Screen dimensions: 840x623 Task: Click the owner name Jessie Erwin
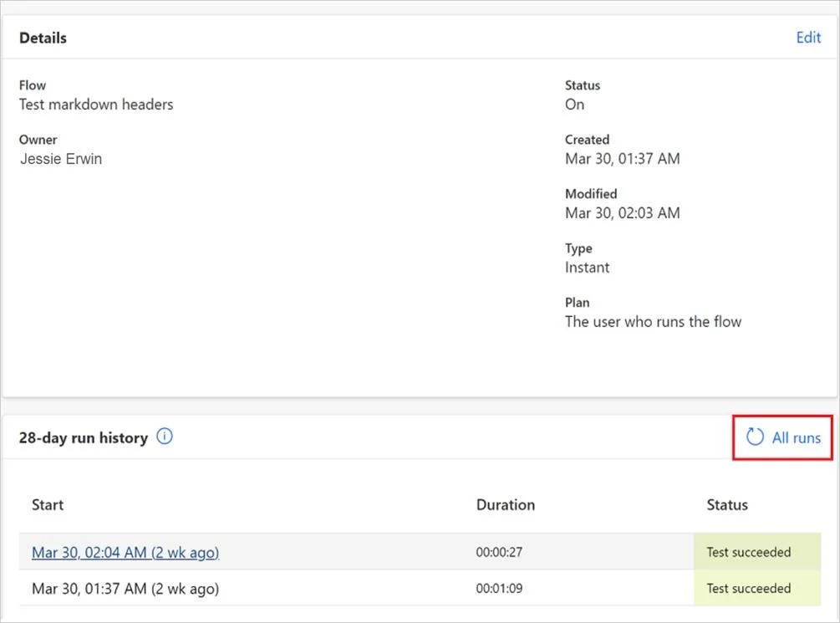(60, 159)
